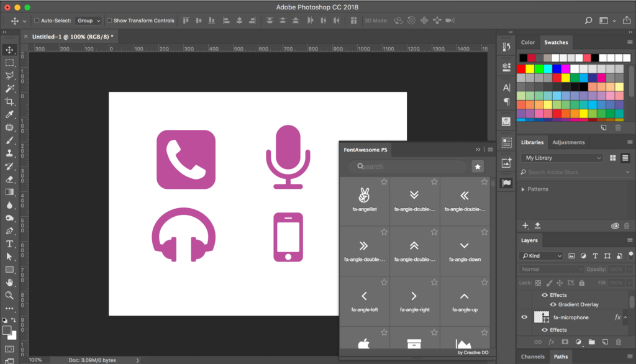Hide the fa-microphone layer
The image size is (636, 364).
click(x=524, y=317)
